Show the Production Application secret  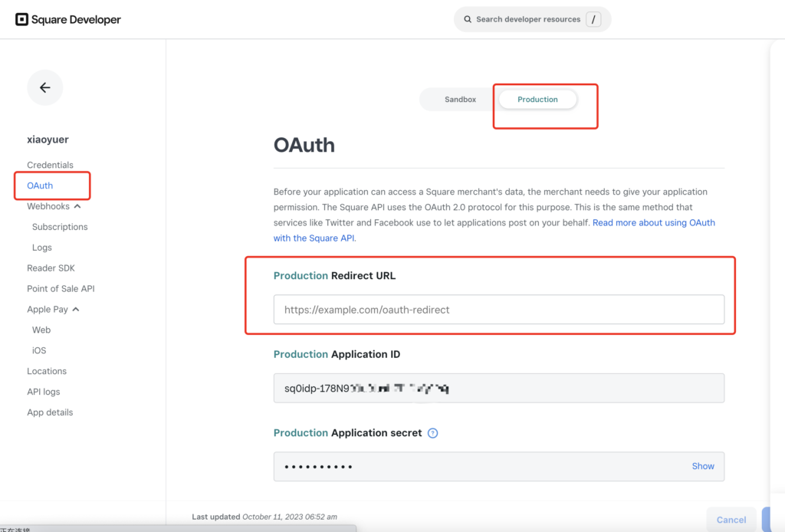click(703, 466)
